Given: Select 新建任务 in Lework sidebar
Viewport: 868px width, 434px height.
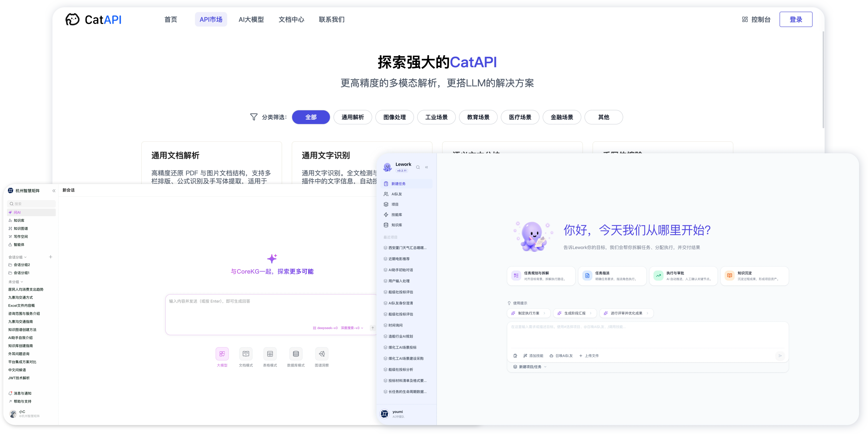Looking at the screenshot, I should point(407,184).
